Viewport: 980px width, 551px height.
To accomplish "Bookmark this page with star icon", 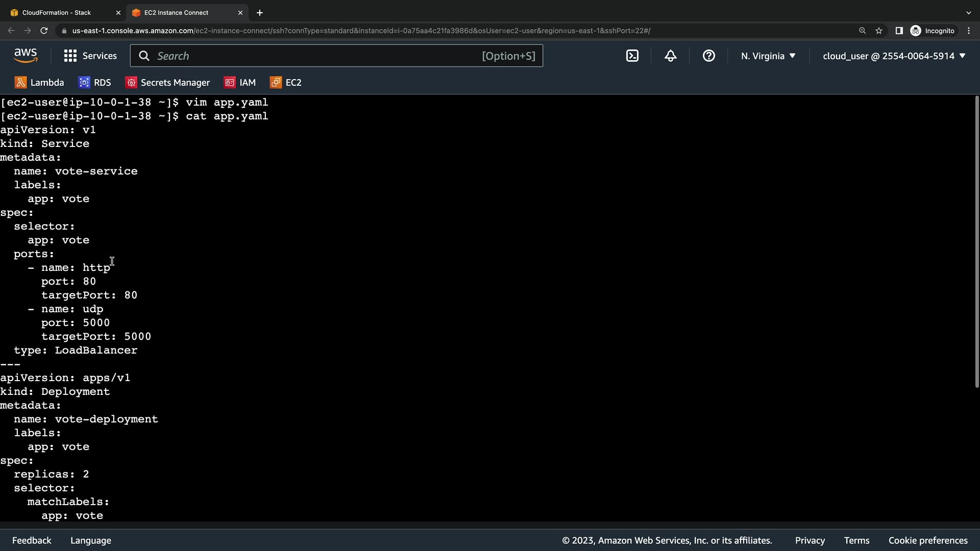I will (879, 31).
